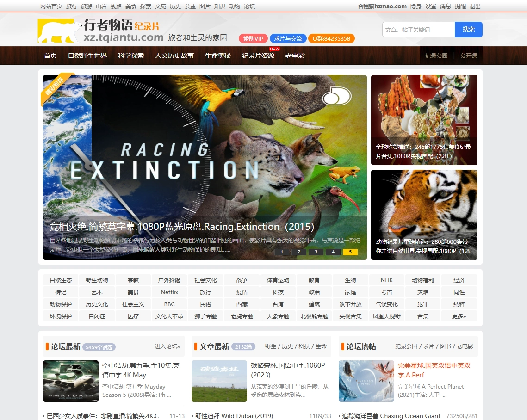This screenshot has height=420, width=527.
Task: Open the 野生动物 category tag
Action: (97, 280)
